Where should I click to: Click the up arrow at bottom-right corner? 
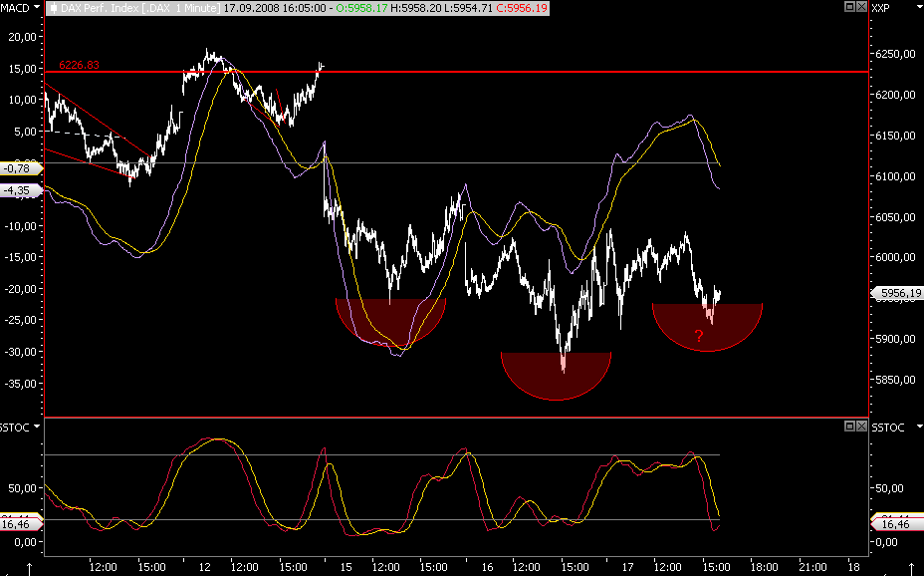[912, 568]
